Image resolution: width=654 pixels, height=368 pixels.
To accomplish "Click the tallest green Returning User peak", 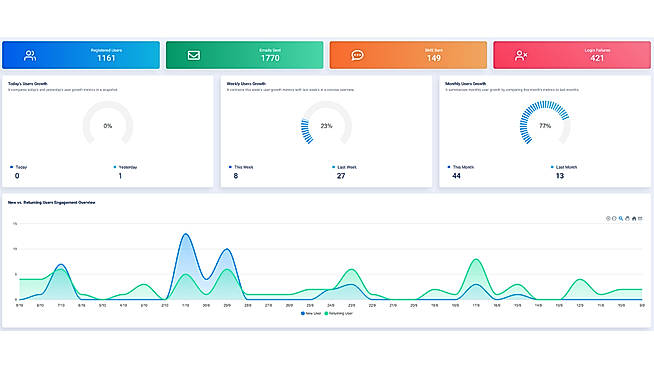I will tap(476, 260).
